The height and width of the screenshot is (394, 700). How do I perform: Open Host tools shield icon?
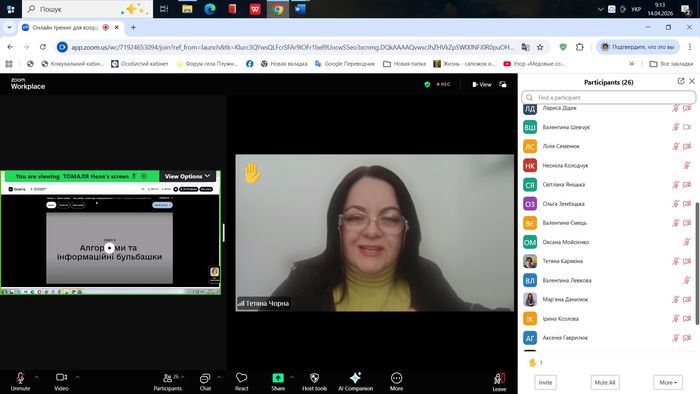[314, 378]
